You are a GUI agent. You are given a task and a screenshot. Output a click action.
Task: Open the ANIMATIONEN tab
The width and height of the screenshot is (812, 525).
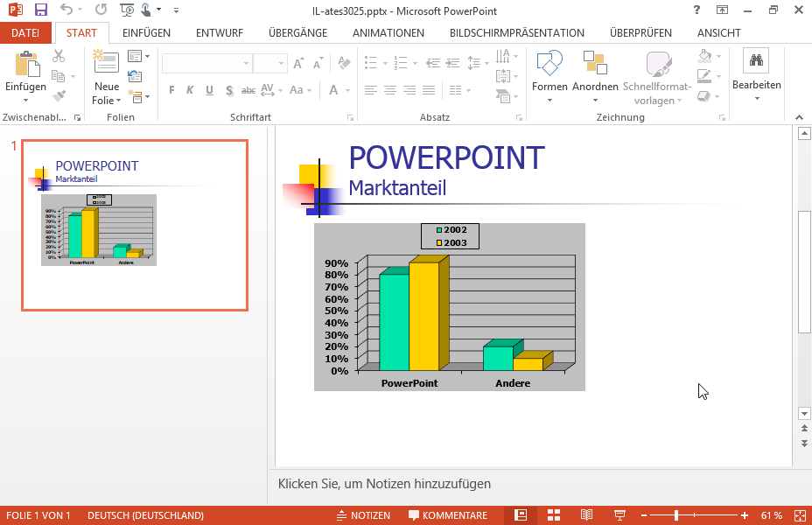388,32
